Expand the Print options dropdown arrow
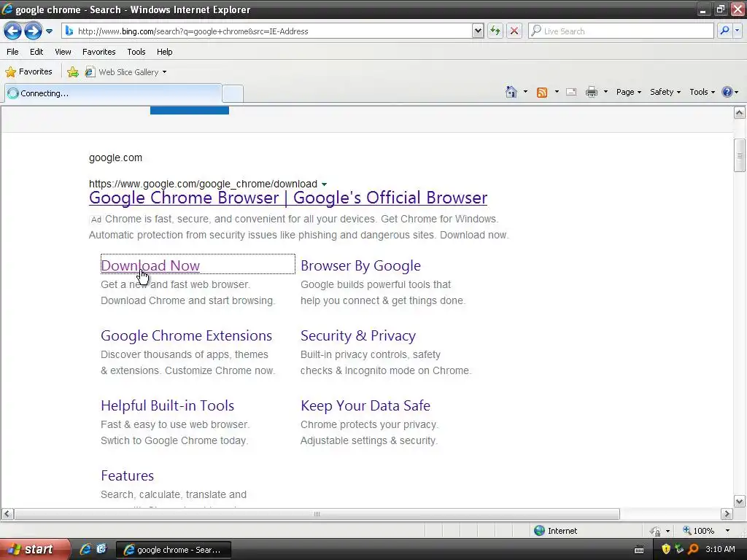747x560 pixels. (605, 92)
